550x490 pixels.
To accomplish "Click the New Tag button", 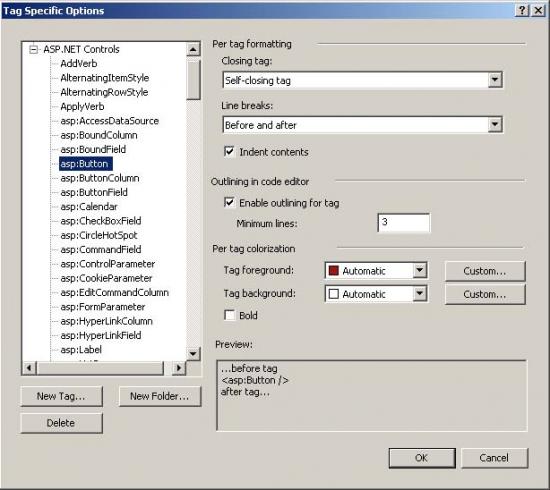I will pyautogui.click(x=61, y=396).
